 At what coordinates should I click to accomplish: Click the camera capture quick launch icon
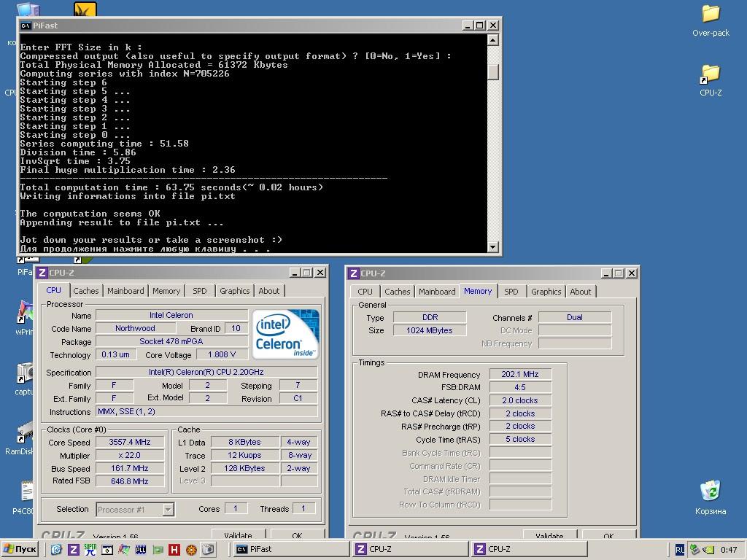coord(208,550)
